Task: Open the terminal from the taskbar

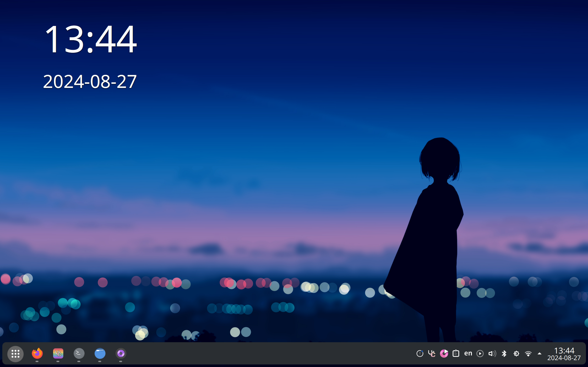Action: click(x=79, y=353)
